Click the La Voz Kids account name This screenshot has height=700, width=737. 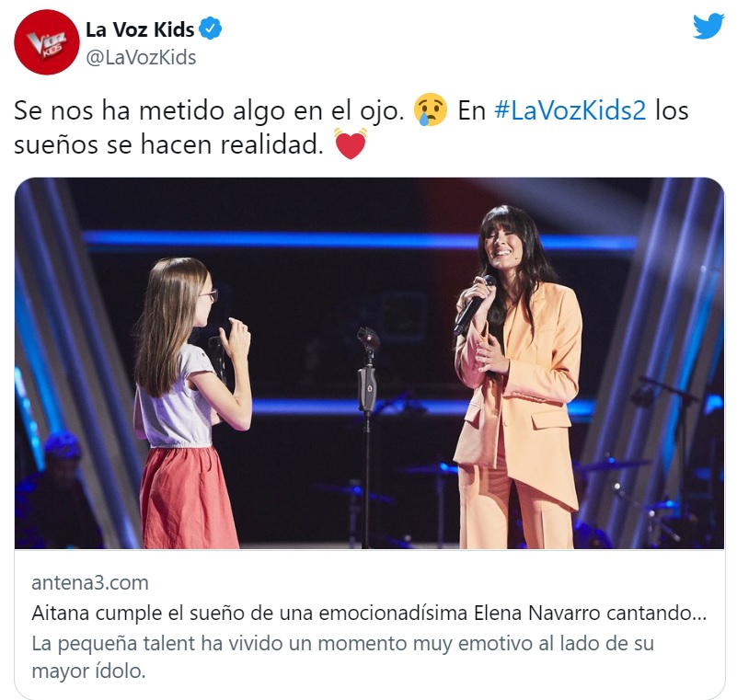140,29
